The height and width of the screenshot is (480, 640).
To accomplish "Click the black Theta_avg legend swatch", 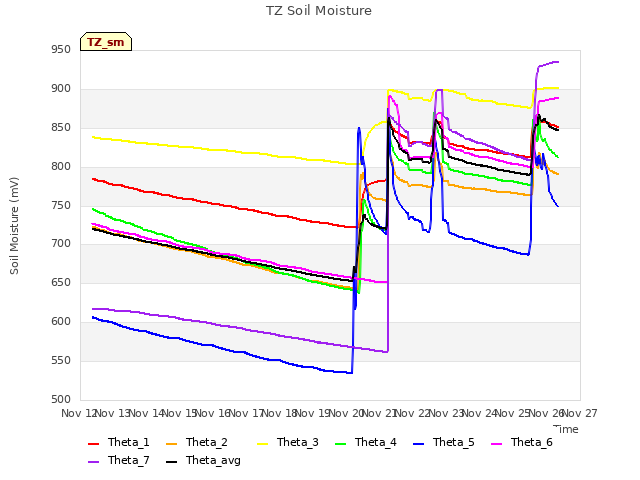I will [171, 462].
